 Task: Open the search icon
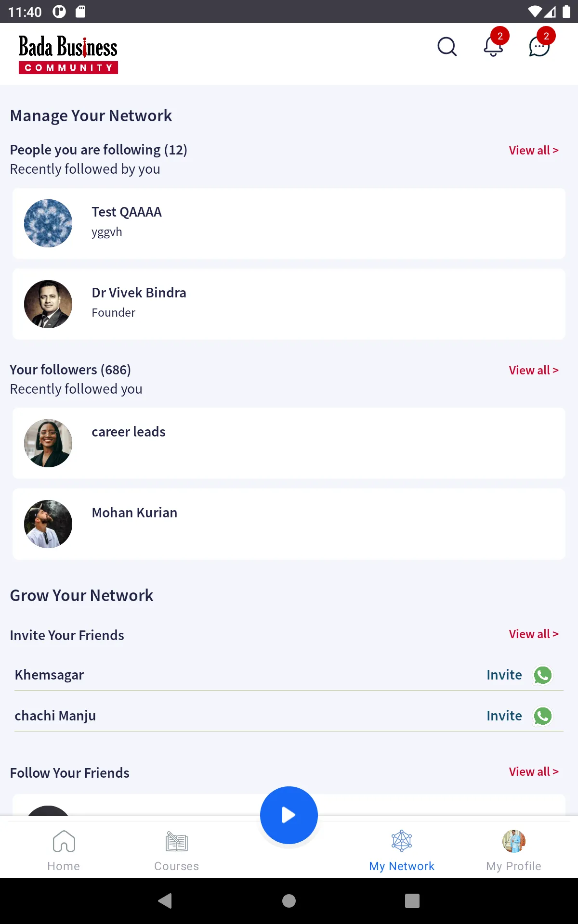447,47
